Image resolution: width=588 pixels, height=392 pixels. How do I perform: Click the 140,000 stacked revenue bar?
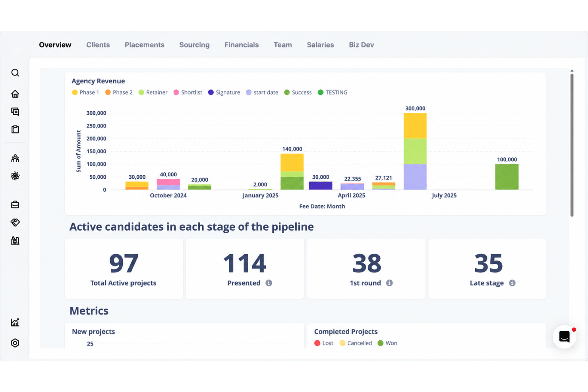292,172
